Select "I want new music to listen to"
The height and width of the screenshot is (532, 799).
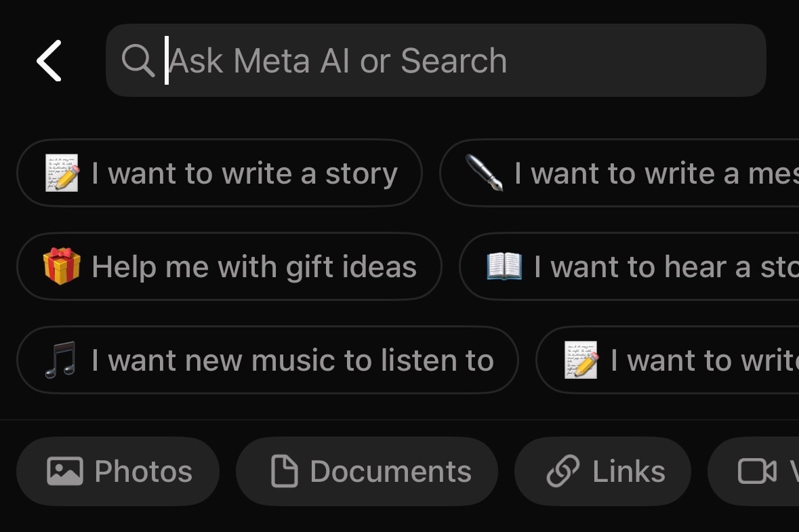pos(268,360)
